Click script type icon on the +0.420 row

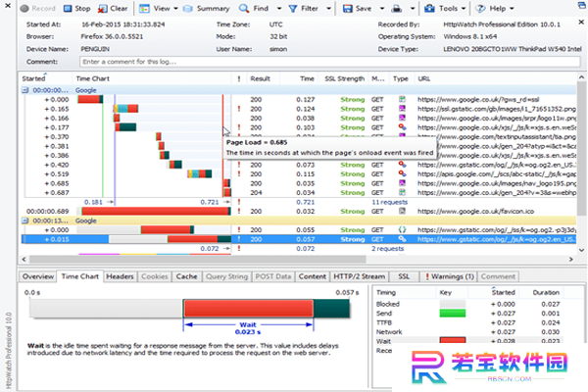402,165
